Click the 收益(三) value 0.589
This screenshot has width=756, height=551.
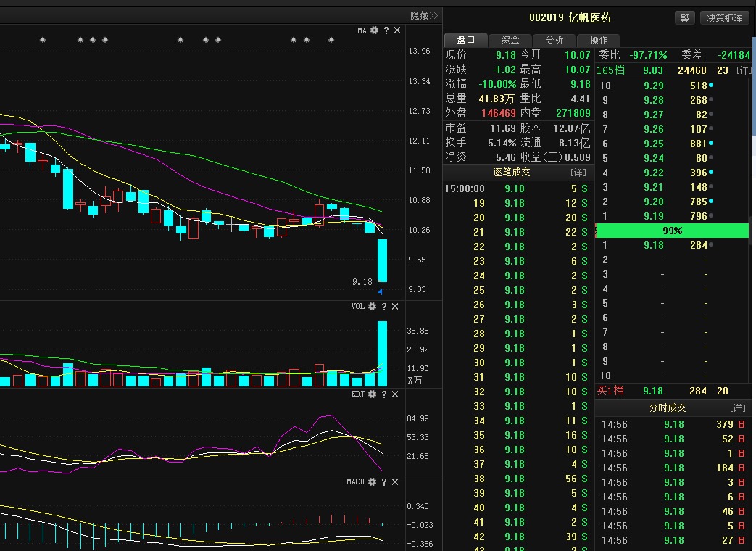tap(578, 157)
